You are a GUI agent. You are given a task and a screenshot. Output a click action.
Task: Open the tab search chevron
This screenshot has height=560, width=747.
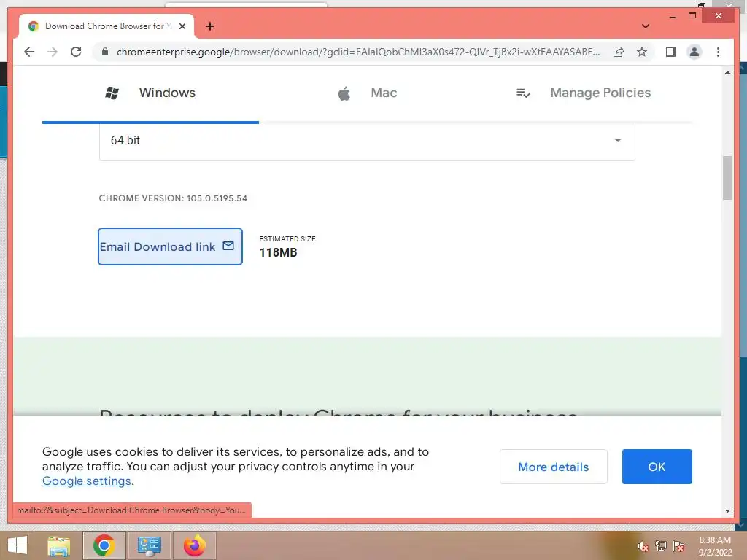646,26
